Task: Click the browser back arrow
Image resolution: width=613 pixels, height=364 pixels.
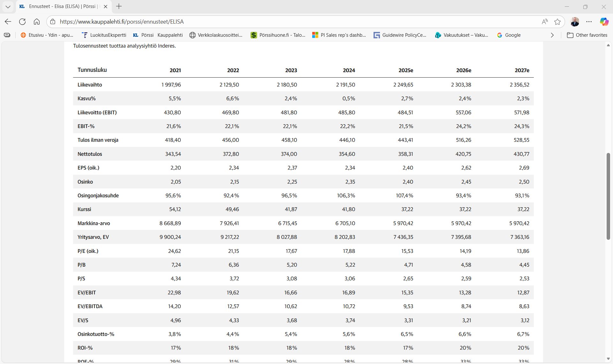Action: [x=8, y=22]
